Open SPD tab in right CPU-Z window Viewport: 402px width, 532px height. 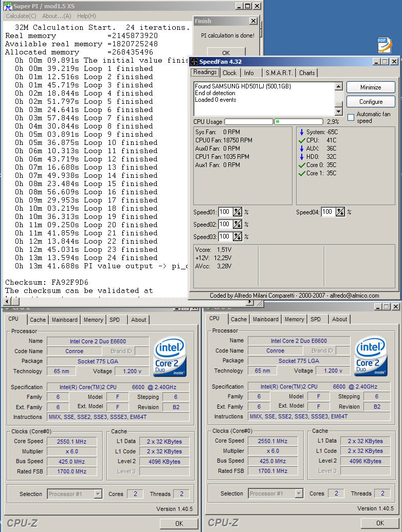(316, 319)
